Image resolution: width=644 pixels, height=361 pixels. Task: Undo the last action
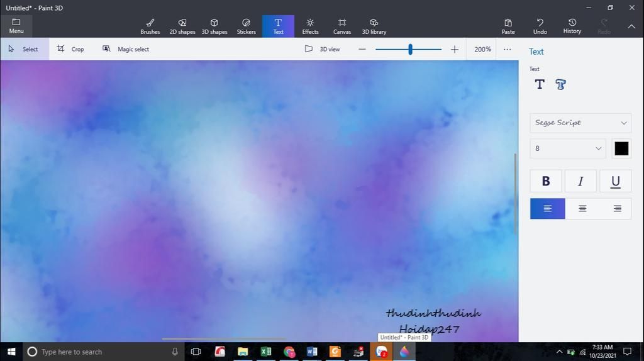[540, 26]
